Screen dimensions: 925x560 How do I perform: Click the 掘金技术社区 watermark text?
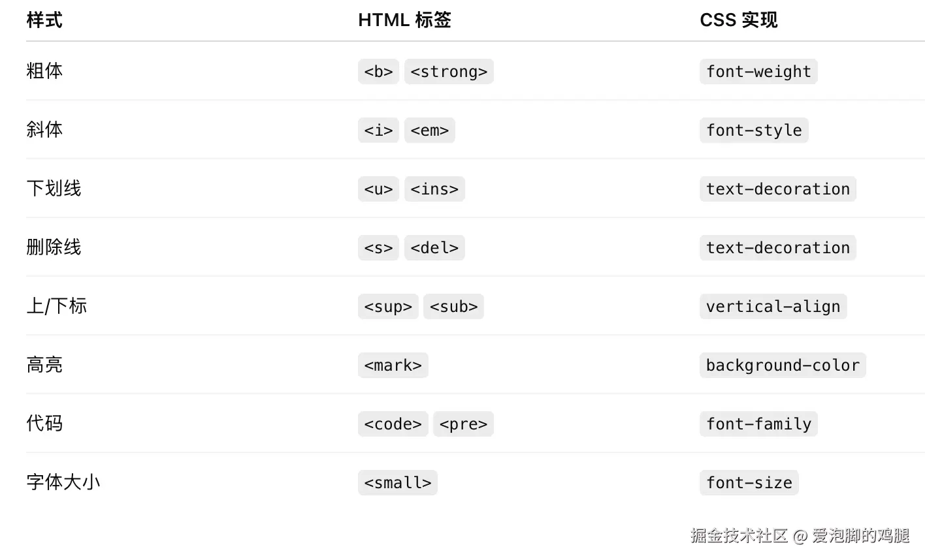point(739,536)
